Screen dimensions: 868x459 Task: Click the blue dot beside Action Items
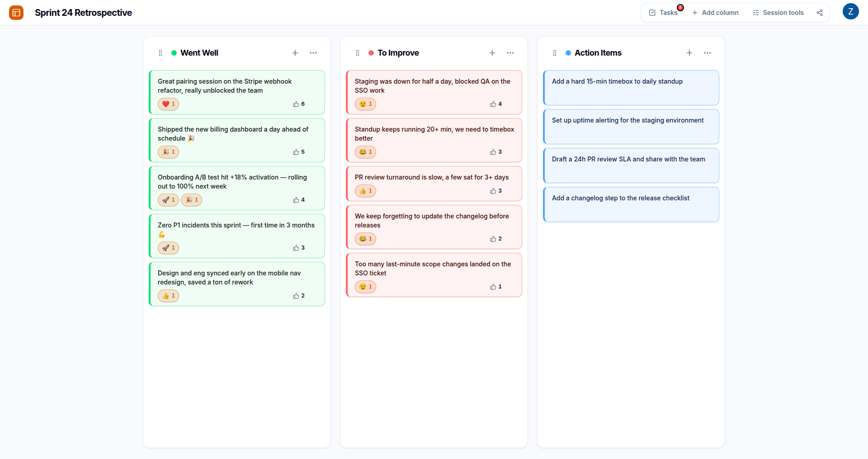[568, 53]
